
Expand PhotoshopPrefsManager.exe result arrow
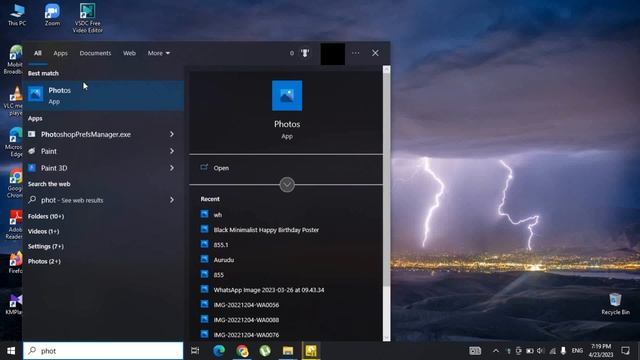(172, 134)
